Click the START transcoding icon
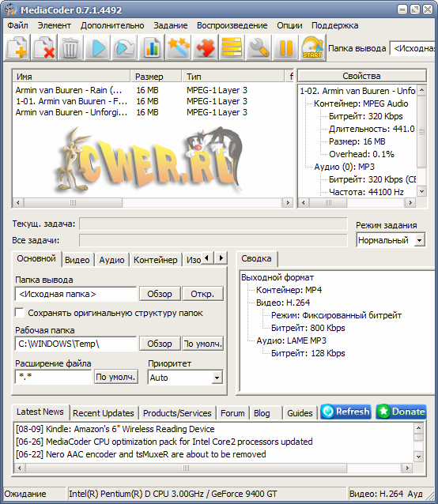The image size is (438, 504). 313,48
